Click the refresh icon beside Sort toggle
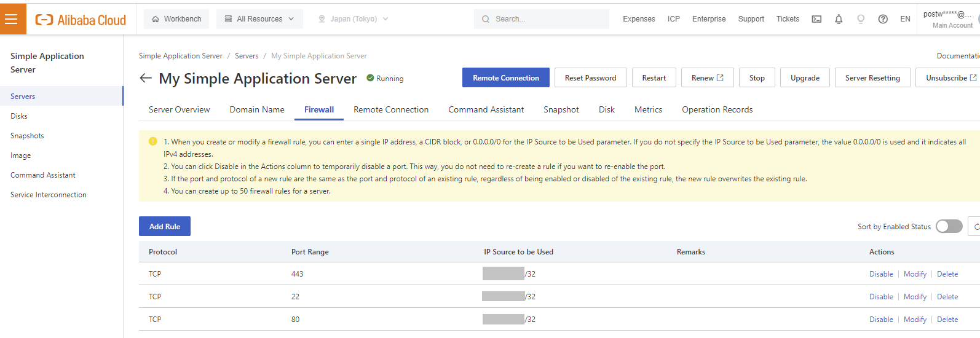Image resolution: width=980 pixels, height=338 pixels. tap(975, 226)
